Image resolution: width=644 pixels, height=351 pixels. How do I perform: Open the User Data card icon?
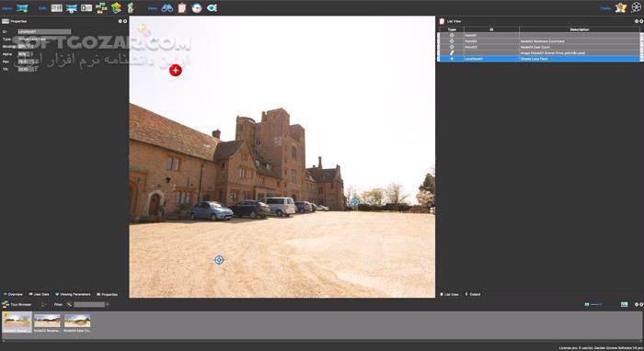pyautogui.click(x=86, y=7)
